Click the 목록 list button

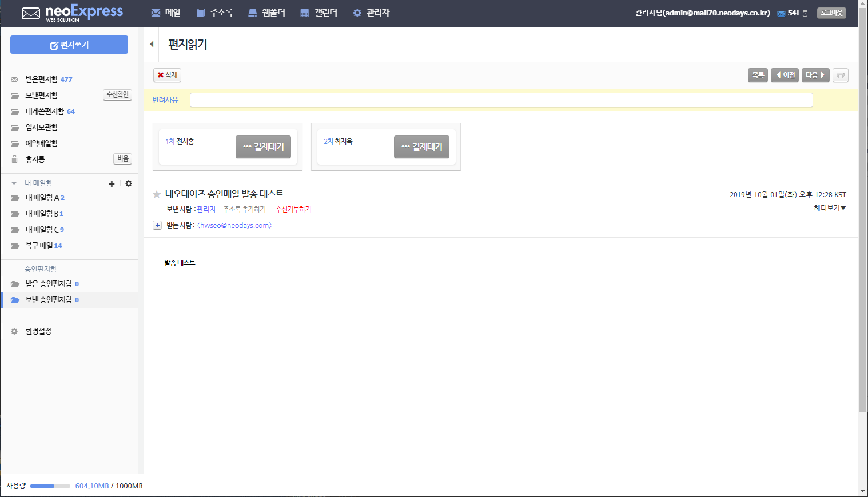(x=758, y=75)
